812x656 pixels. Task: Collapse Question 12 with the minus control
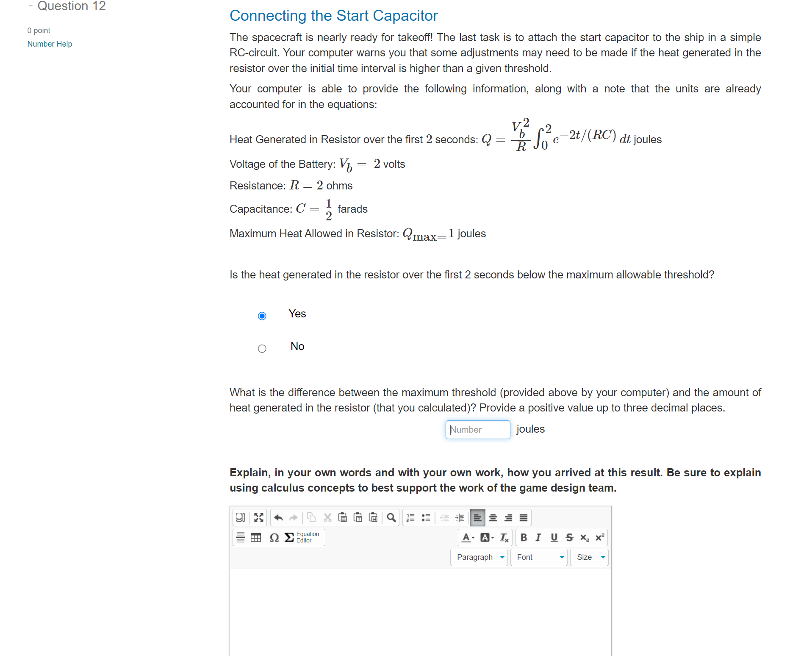(x=30, y=6)
